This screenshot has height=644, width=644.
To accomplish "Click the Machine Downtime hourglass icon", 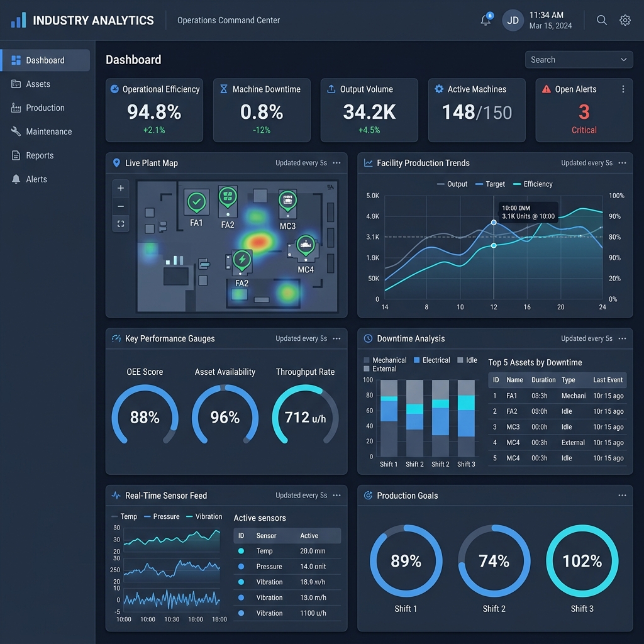I will (x=223, y=89).
